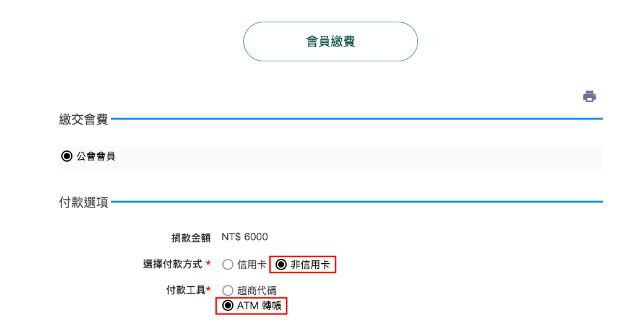Select the 非信用卡 radio button circle

[281, 264]
